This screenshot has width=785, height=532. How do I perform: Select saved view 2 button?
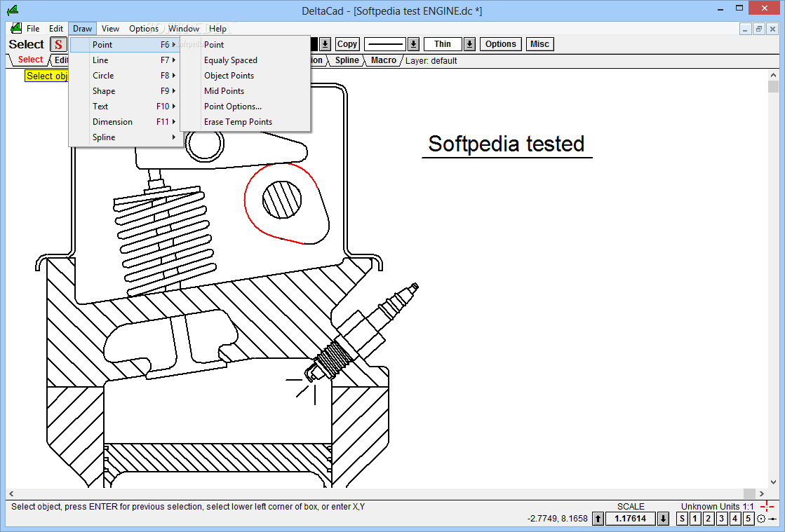709,519
